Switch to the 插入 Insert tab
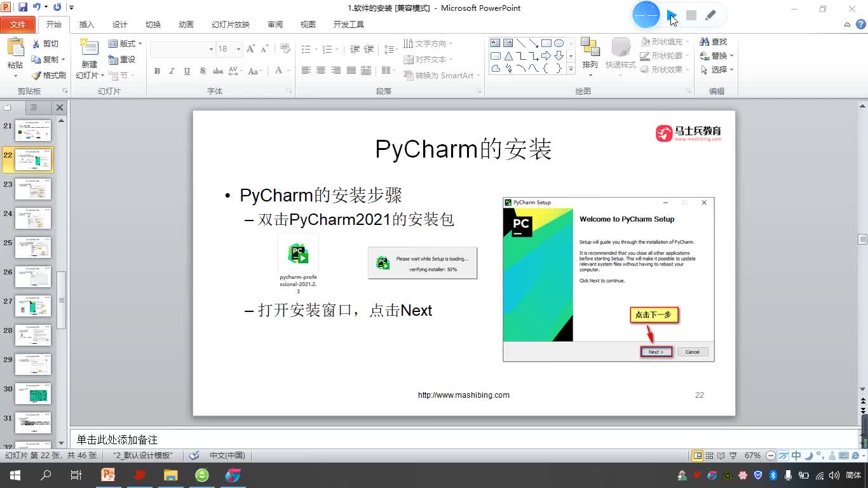The width and height of the screenshot is (868, 488). [86, 24]
